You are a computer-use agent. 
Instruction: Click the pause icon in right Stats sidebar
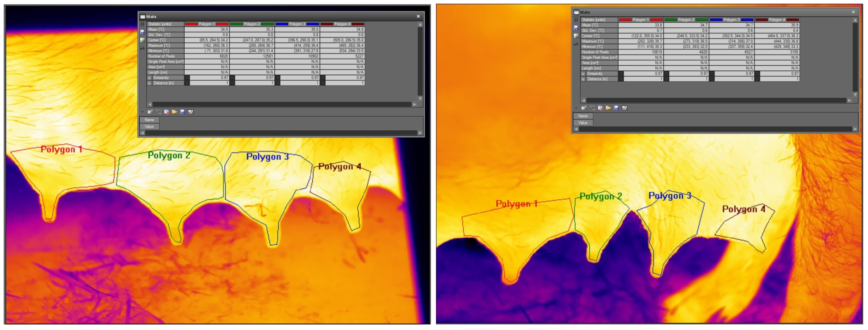point(576,20)
